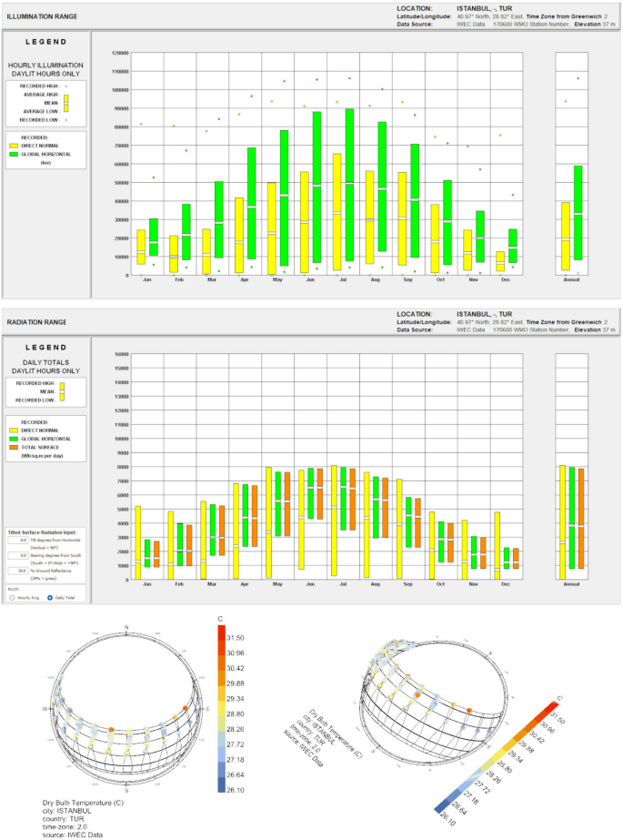Click July yellow Direct Normal bar in Illumination chart
Screen dimensions: 623x840
point(337,212)
